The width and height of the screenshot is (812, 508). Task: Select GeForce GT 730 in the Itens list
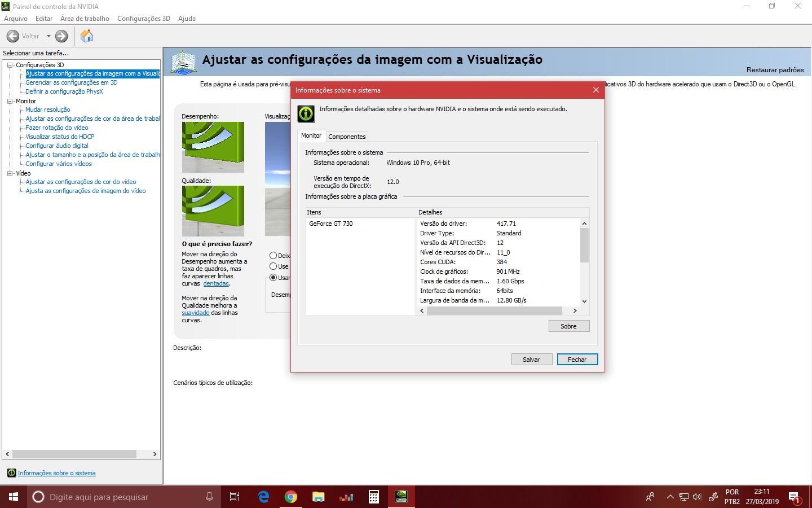pos(330,224)
